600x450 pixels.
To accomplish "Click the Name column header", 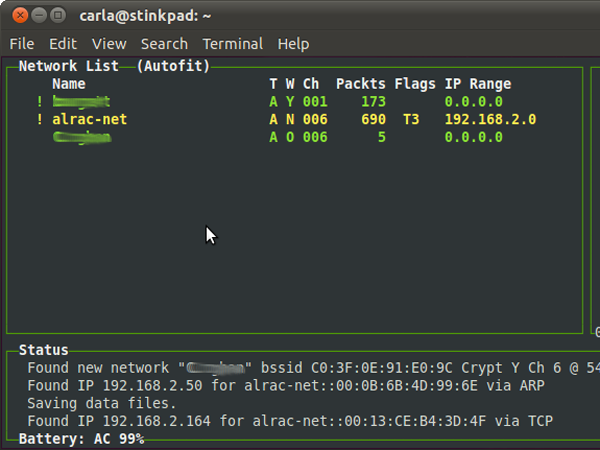I will click(69, 84).
